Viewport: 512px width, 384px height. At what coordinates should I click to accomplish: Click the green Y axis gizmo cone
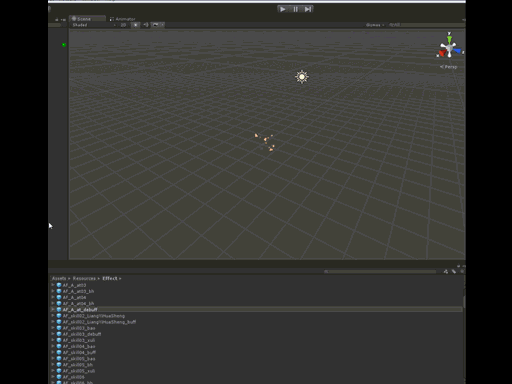coord(449,39)
